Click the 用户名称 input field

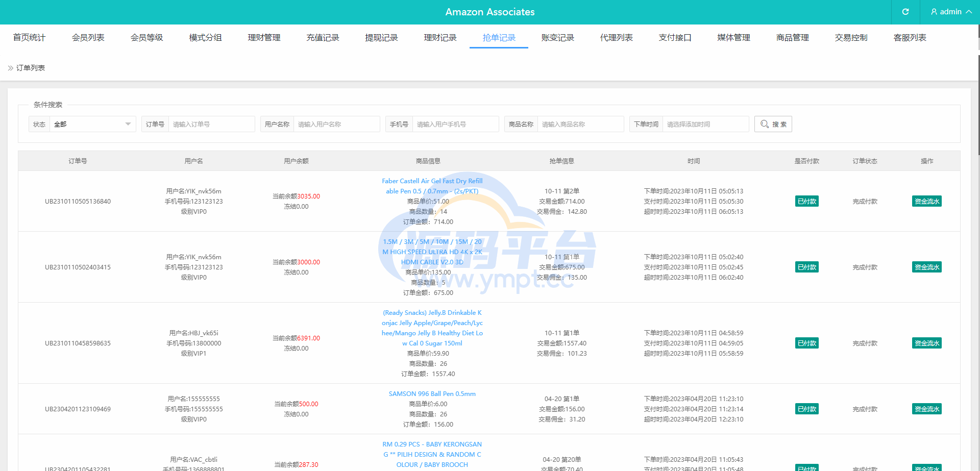pos(336,124)
